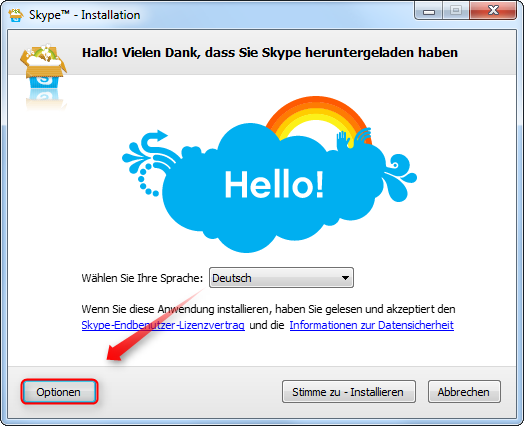The width and height of the screenshot is (524, 426).
Task: Open the Deutsch language dropdown
Action: point(281,278)
